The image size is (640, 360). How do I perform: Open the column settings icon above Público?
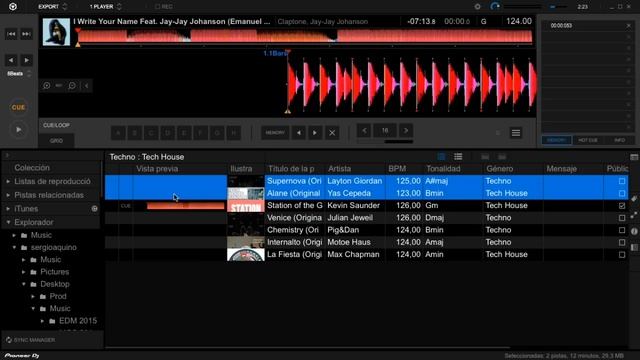(x=634, y=157)
